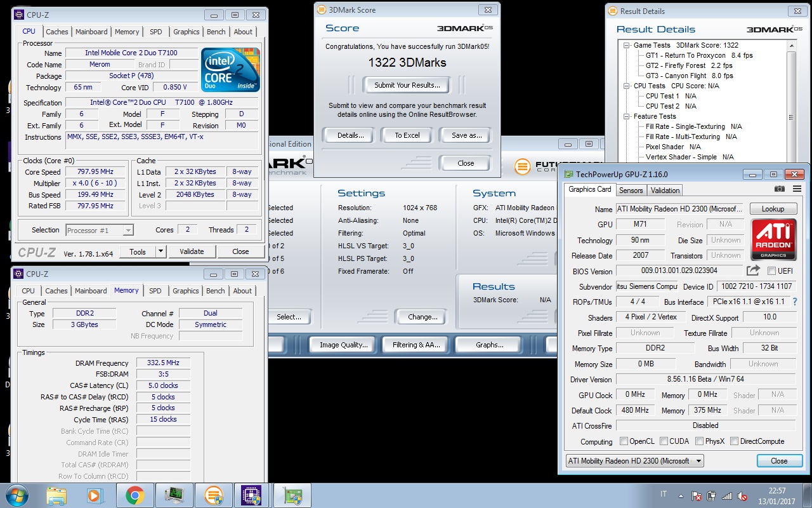Click the Change... settings button

tap(423, 317)
